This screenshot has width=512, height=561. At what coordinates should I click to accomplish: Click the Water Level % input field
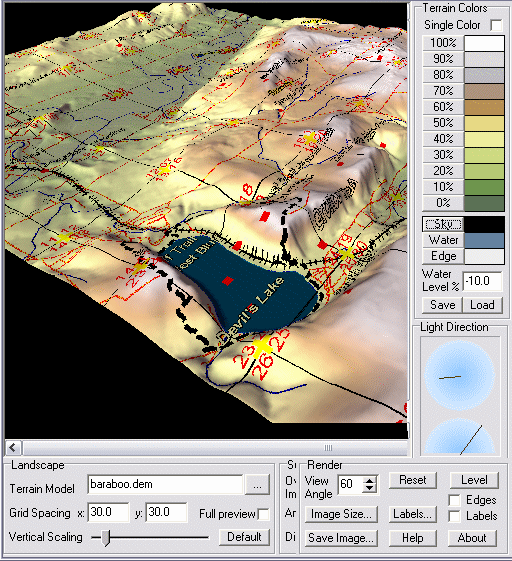click(482, 281)
